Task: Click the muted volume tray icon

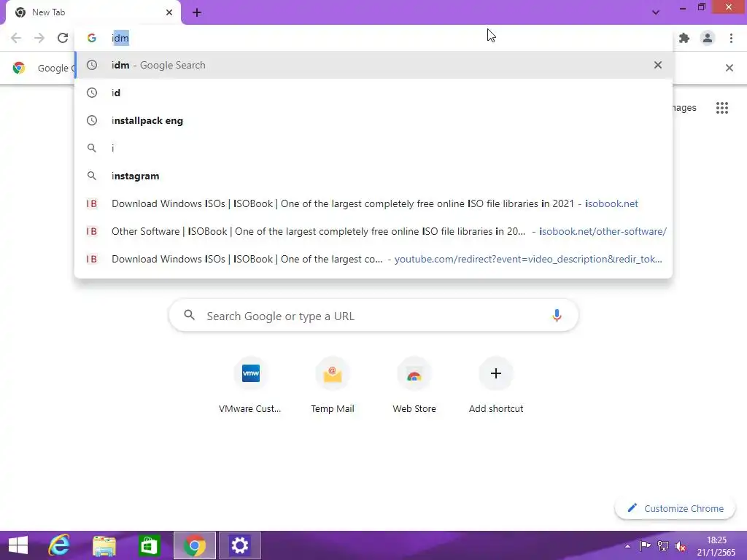Action: [x=681, y=546]
